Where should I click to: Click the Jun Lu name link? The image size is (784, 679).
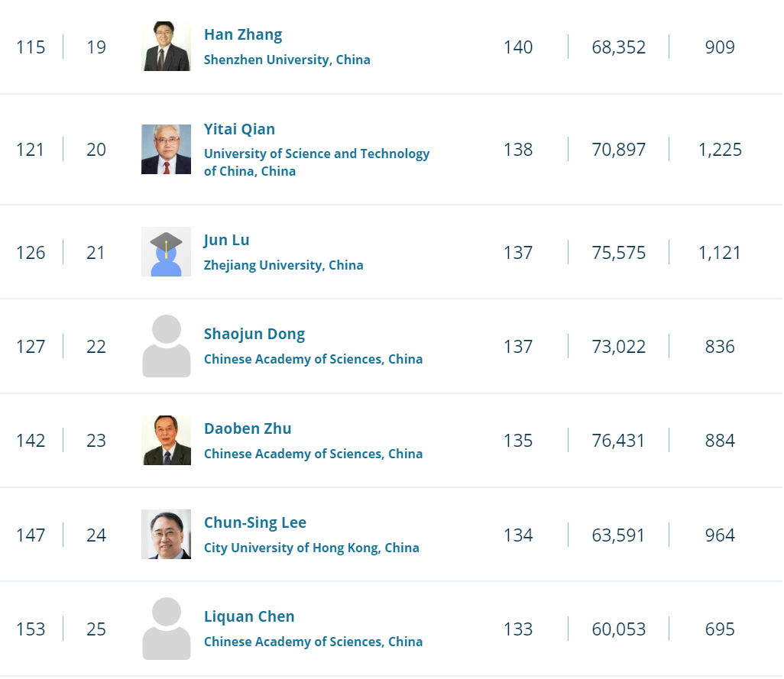226,240
